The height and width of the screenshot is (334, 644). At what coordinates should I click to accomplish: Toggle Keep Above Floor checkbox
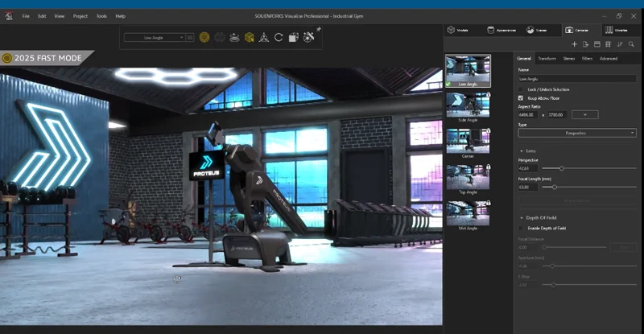click(521, 97)
